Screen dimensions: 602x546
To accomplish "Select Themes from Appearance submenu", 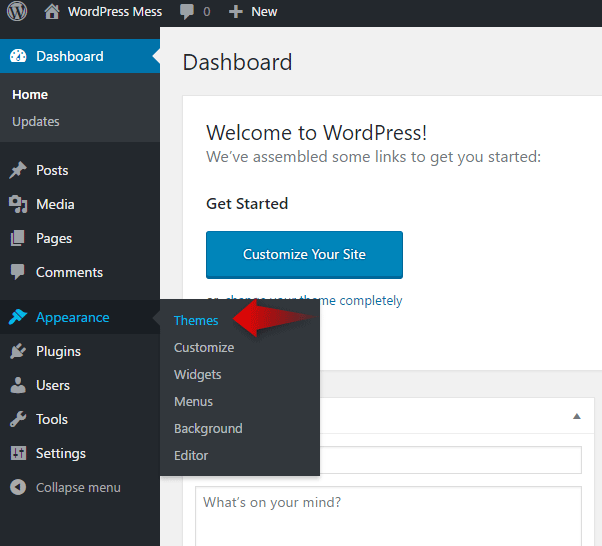I will tap(196, 321).
